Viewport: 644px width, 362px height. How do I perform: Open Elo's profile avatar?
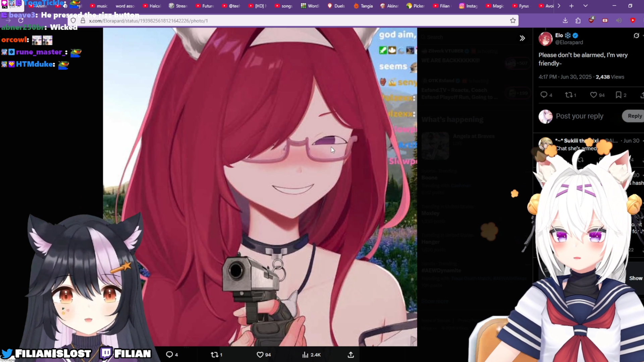545,39
